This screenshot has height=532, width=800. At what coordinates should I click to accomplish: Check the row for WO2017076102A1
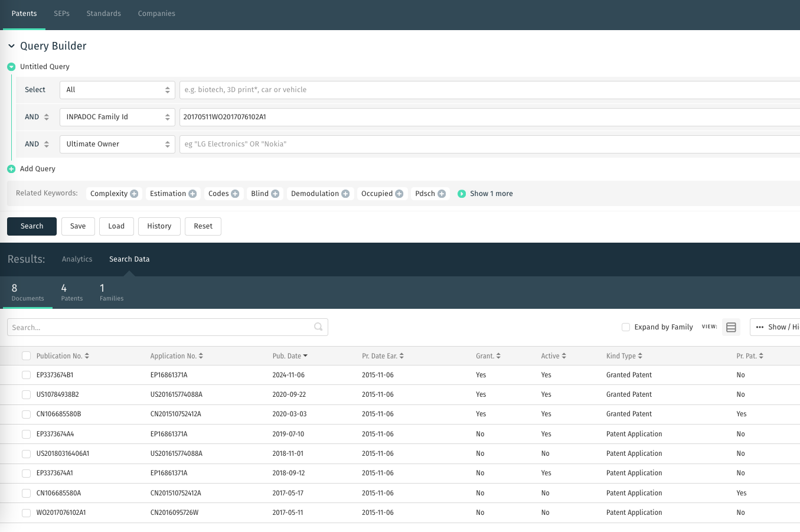click(26, 513)
